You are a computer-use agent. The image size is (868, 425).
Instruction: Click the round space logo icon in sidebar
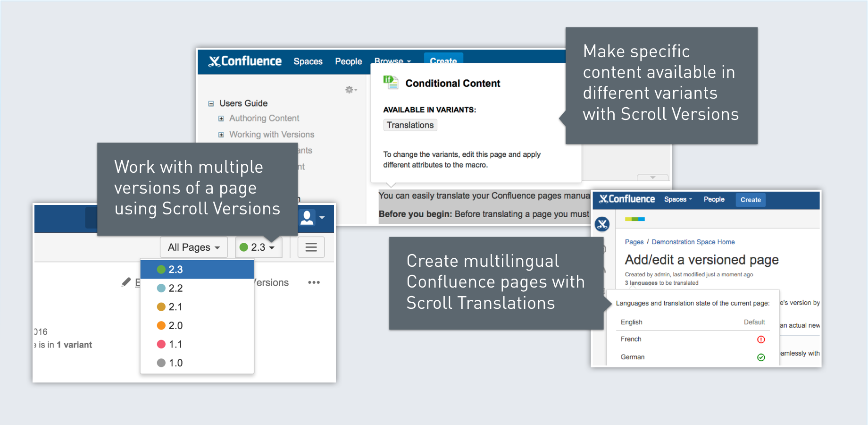click(602, 224)
